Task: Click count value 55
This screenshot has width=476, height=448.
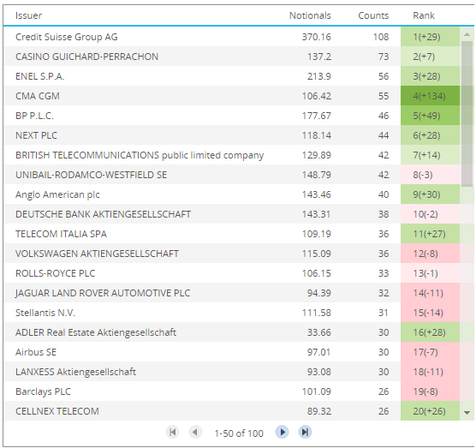Action: (384, 96)
